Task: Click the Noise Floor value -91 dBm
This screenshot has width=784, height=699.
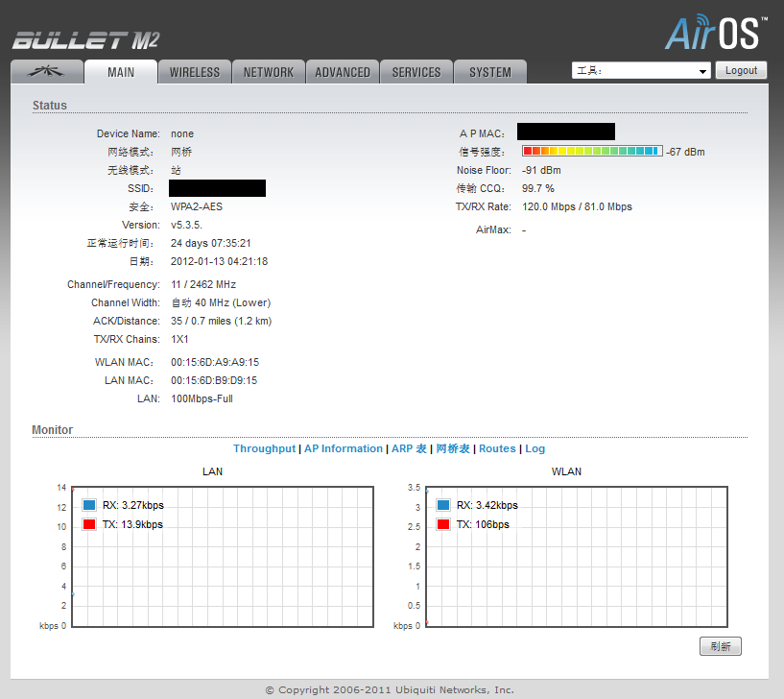Action: (541, 170)
